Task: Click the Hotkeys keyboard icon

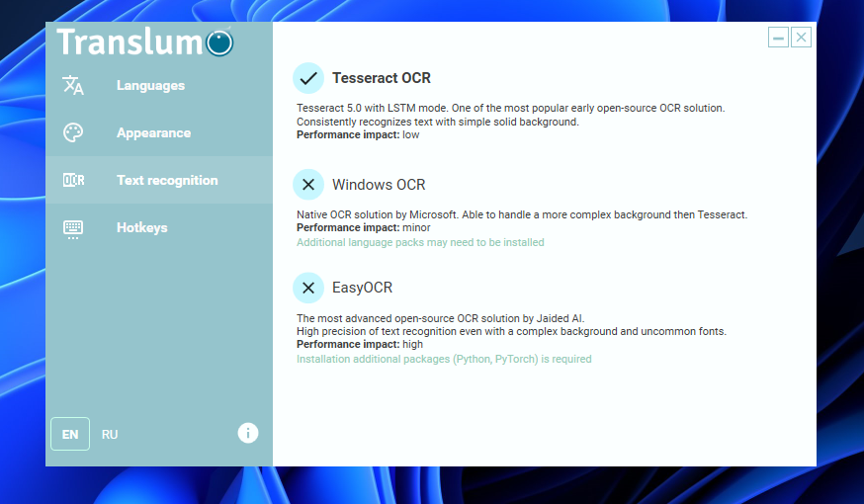Action: coord(73,228)
